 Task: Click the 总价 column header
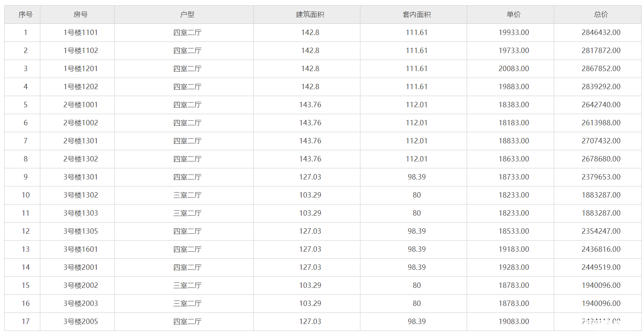(601, 15)
